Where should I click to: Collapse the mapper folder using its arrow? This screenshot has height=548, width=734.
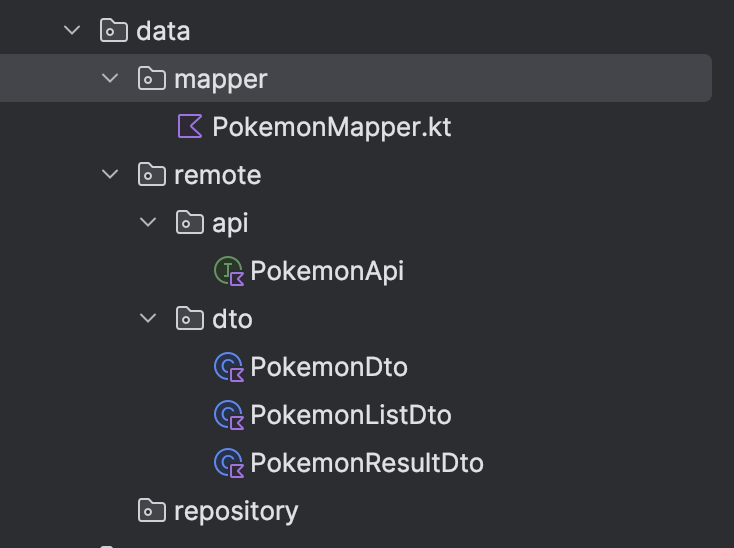[110, 79]
